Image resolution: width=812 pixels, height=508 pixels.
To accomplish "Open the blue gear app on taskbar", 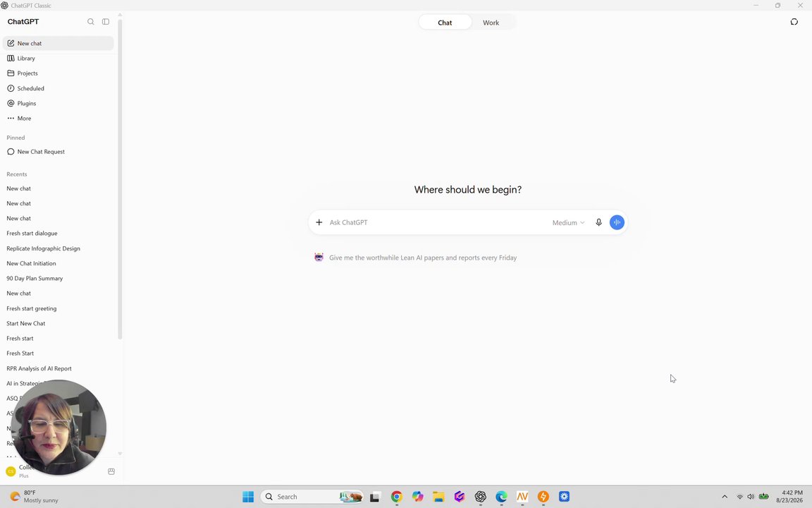I will click(565, 497).
